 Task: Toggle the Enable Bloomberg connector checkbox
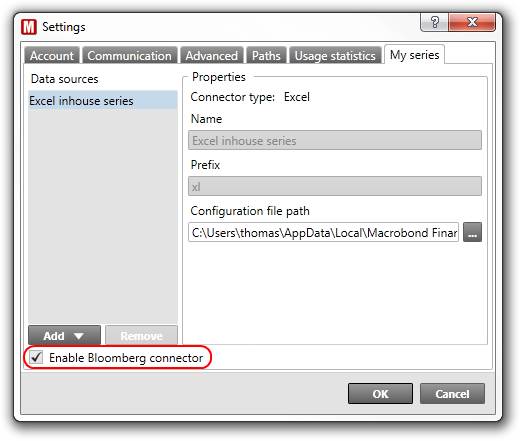(x=36, y=357)
